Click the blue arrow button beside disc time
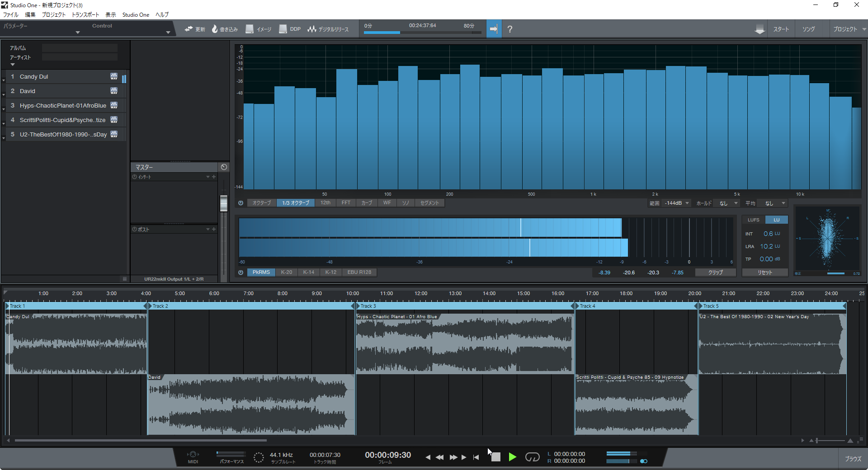Screen dimensions: 868x470 click(494, 29)
